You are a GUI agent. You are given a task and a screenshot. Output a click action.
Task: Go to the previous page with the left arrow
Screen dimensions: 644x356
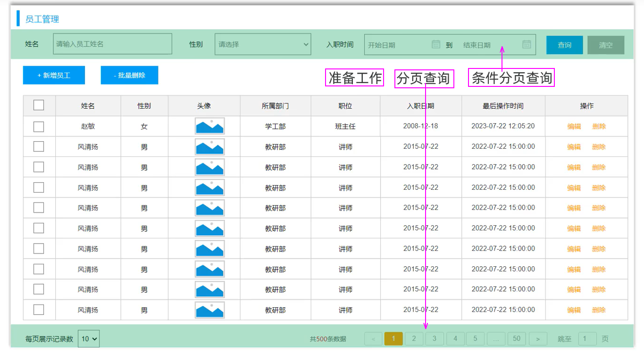[x=373, y=339]
